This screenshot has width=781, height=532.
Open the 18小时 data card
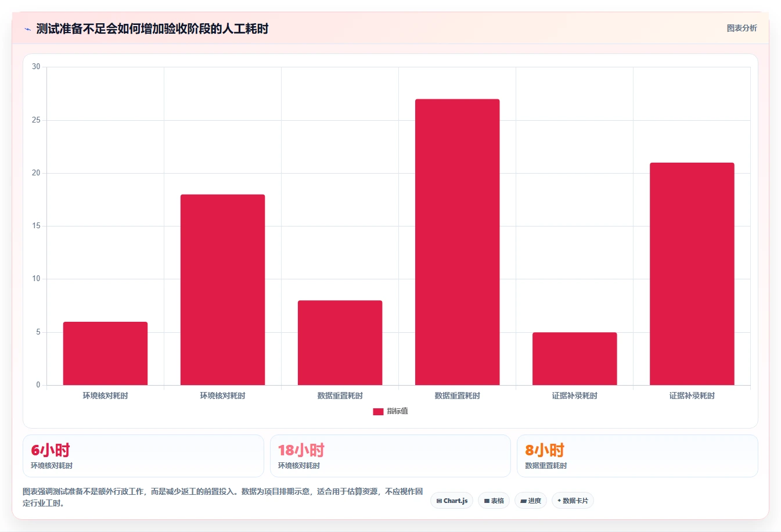point(390,456)
